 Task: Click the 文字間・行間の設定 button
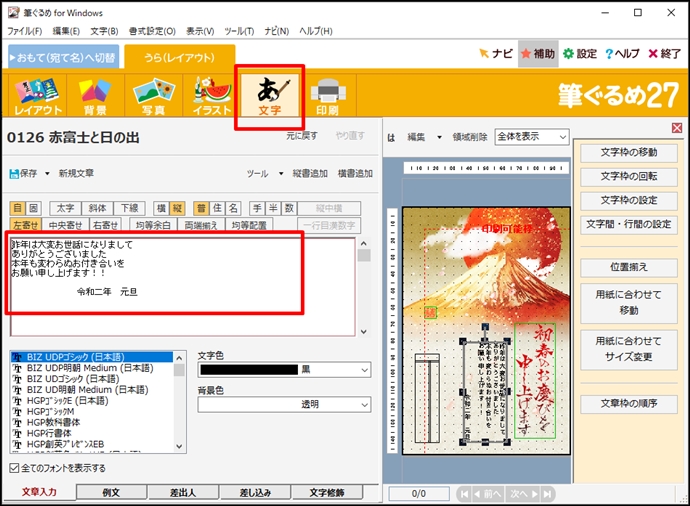tap(629, 224)
